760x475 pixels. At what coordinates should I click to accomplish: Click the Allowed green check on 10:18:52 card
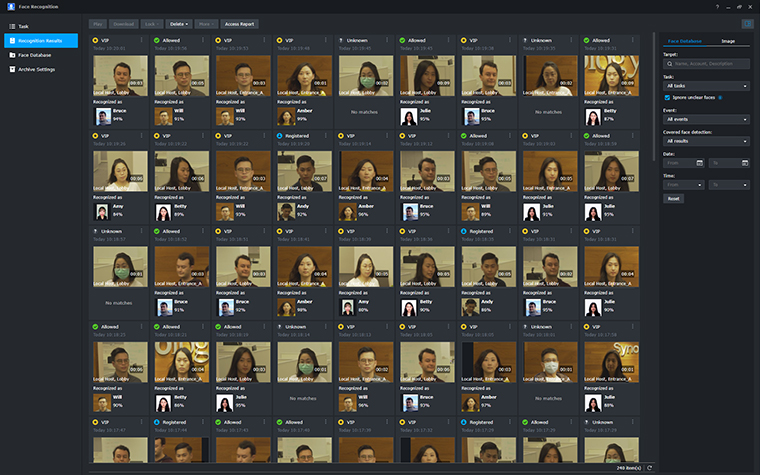pos(157,231)
